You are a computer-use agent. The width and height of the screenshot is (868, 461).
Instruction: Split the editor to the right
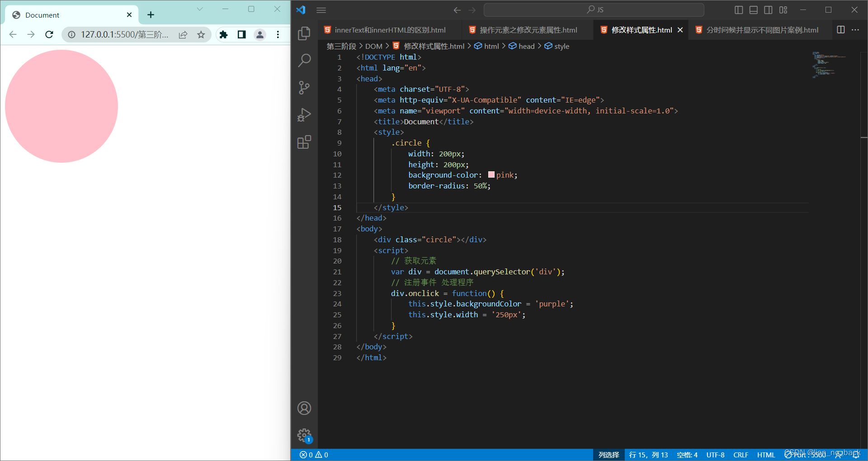pos(841,30)
